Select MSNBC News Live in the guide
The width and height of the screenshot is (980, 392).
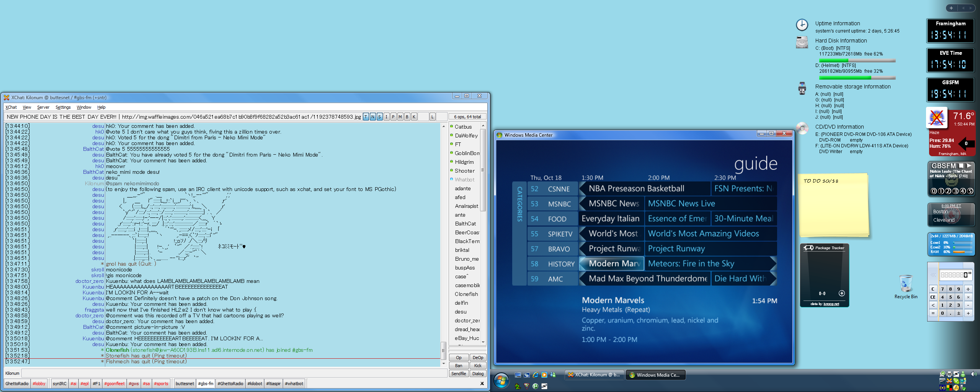[711, 204]
